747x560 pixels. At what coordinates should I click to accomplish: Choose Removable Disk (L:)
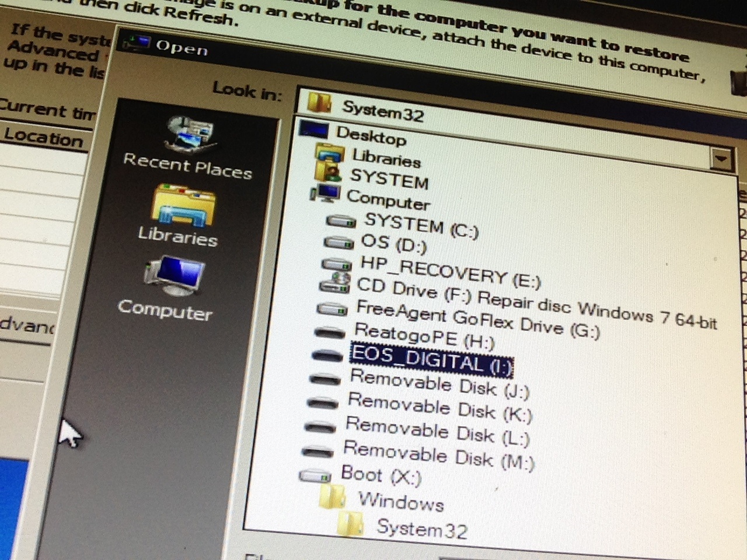(x=437, y=431)
